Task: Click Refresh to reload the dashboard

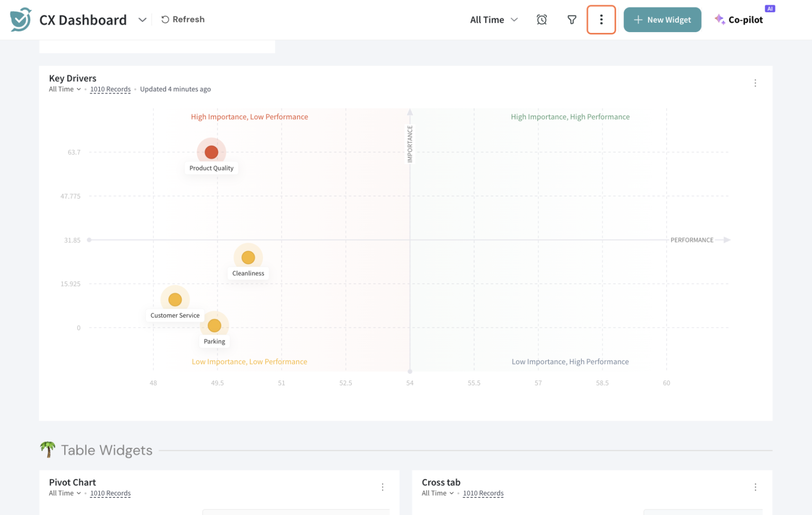Action: [183, 19]
